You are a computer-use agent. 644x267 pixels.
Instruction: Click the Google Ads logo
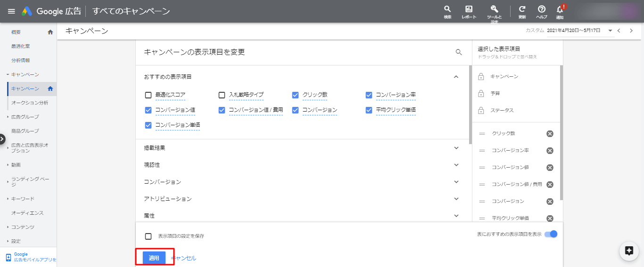click(26, 11)
